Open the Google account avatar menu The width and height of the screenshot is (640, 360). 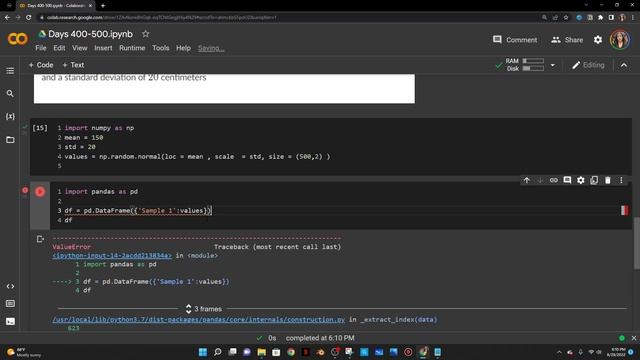click(x=620, y=40)
